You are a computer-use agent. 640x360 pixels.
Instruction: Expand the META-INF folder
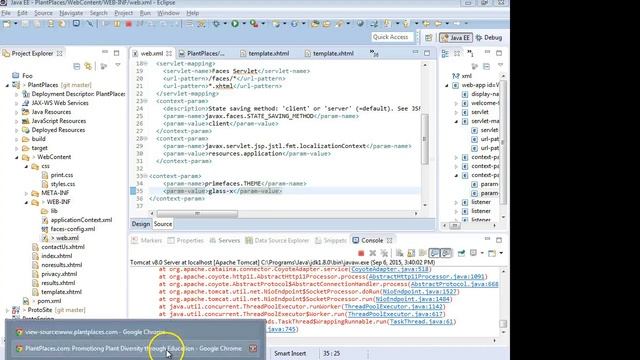27,193
